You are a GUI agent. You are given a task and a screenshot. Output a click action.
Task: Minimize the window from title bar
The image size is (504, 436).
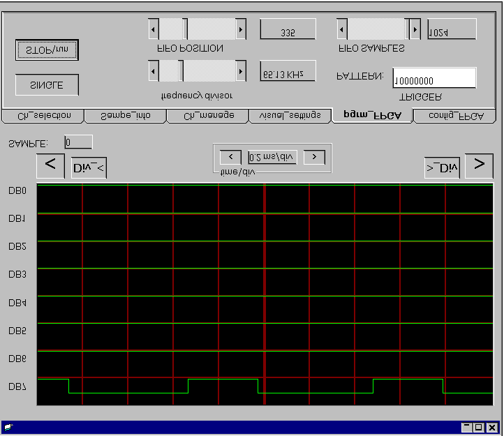tap(466, 427)
